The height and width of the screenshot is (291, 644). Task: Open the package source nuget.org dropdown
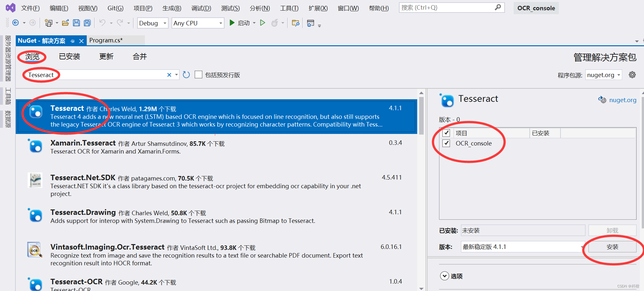604,75
